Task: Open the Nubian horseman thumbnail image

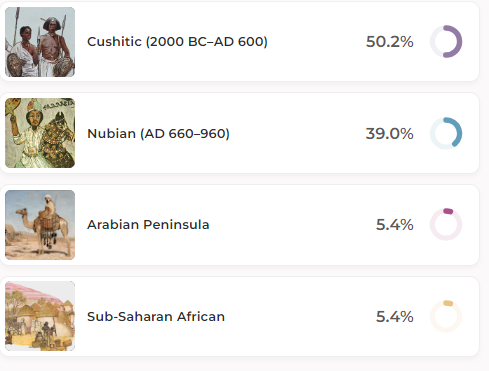Action: click(40, 133)
